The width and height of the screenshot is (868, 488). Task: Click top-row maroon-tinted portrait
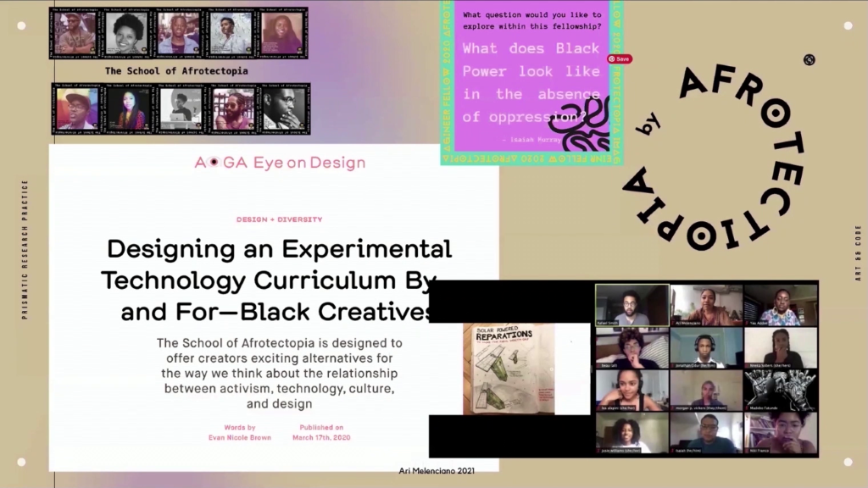click(282, 33)
